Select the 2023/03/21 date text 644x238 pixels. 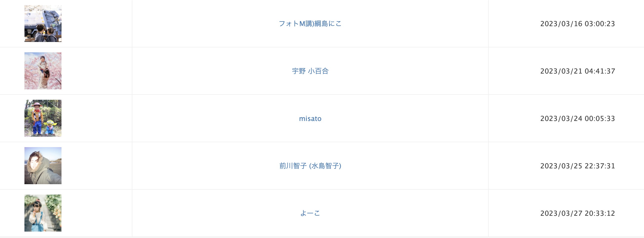(x=561, y=71)
